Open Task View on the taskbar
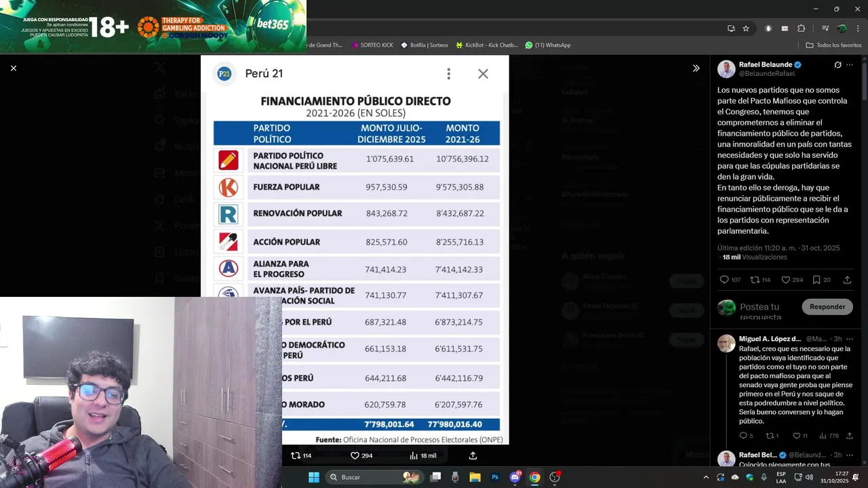Image resolution: width=868 pixels, height=488 pixels. coord(436,477)
